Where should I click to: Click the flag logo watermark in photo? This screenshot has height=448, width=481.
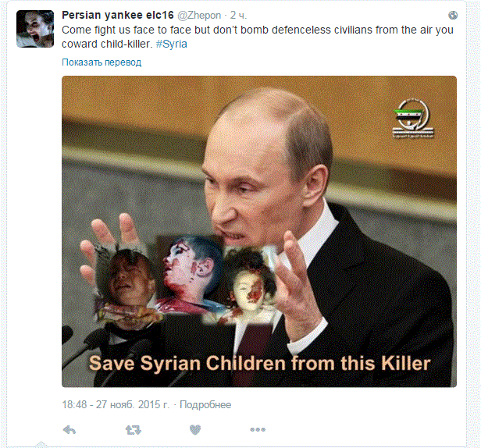coord(412,119)
